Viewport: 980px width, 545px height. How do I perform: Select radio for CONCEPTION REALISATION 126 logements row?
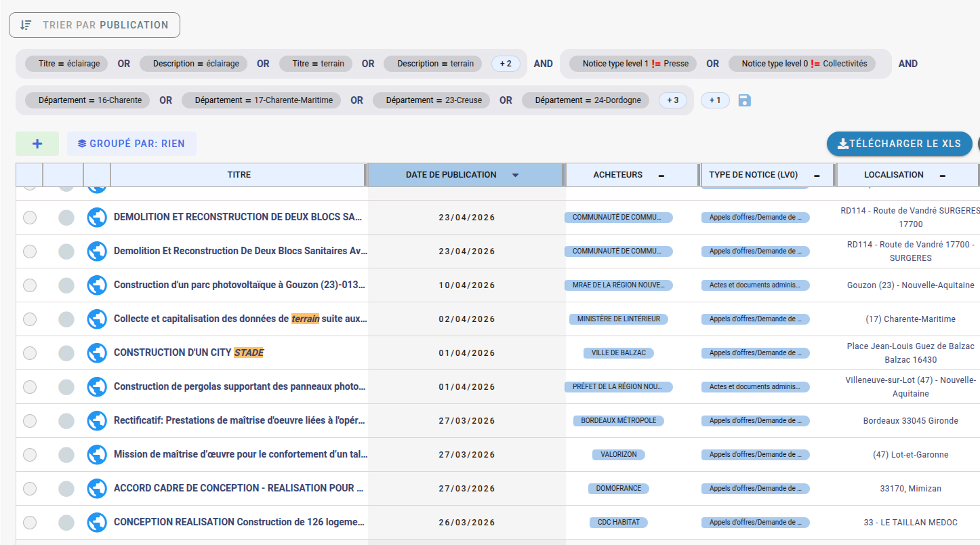point(30,522)
